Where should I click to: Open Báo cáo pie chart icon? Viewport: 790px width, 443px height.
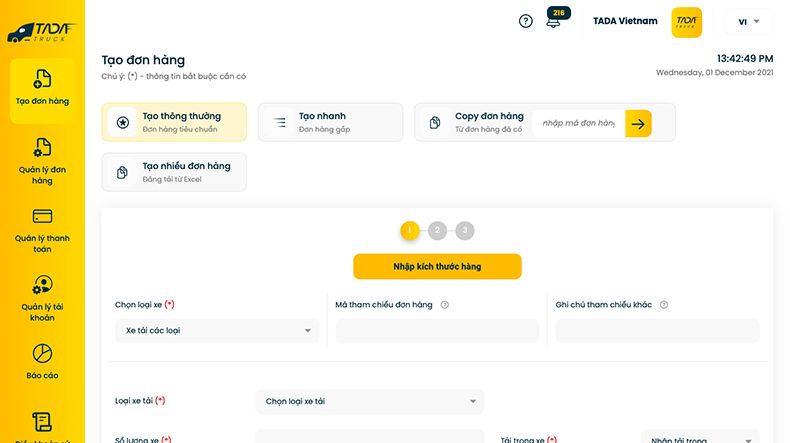(42, 353)
